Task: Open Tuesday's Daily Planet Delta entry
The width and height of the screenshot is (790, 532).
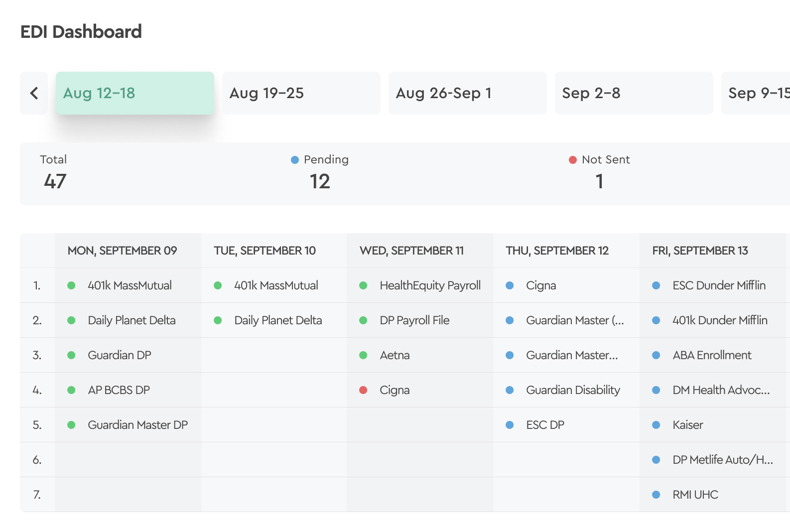Action: coord(278,320)
